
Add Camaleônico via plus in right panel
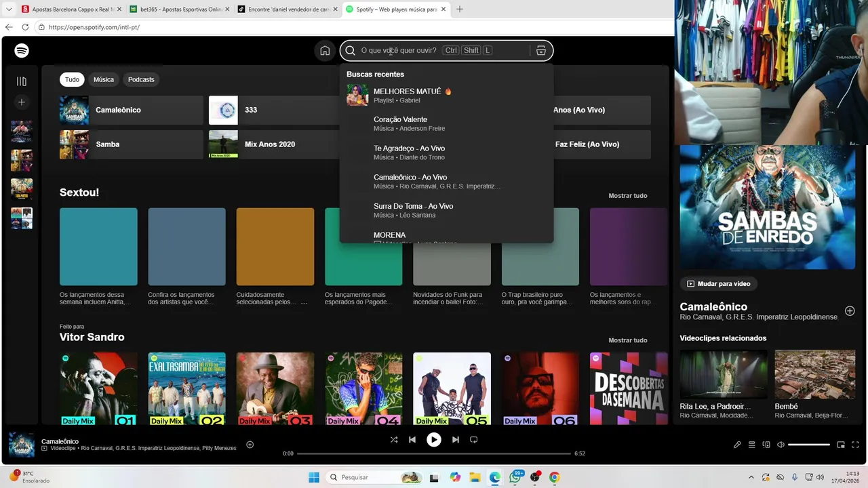850,311
